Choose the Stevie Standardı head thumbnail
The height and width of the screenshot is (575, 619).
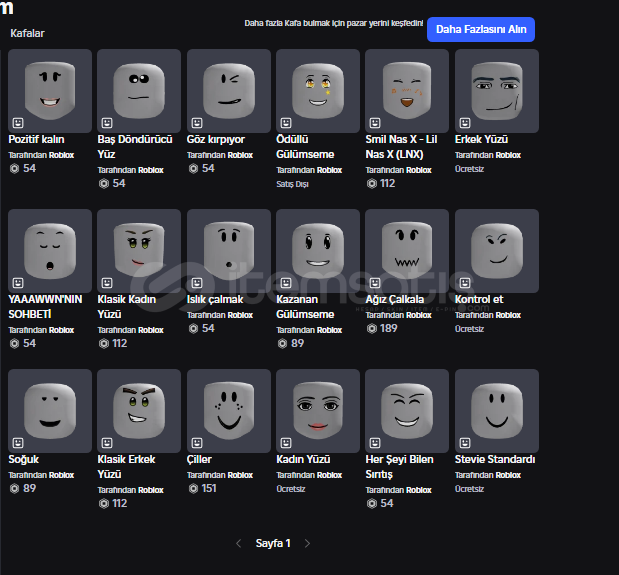point(496,411)
